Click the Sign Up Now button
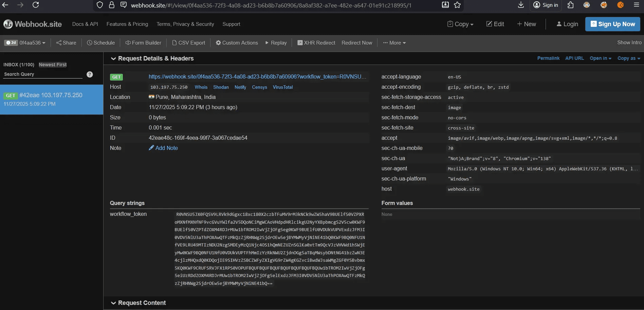 click(x=612, y=24)
